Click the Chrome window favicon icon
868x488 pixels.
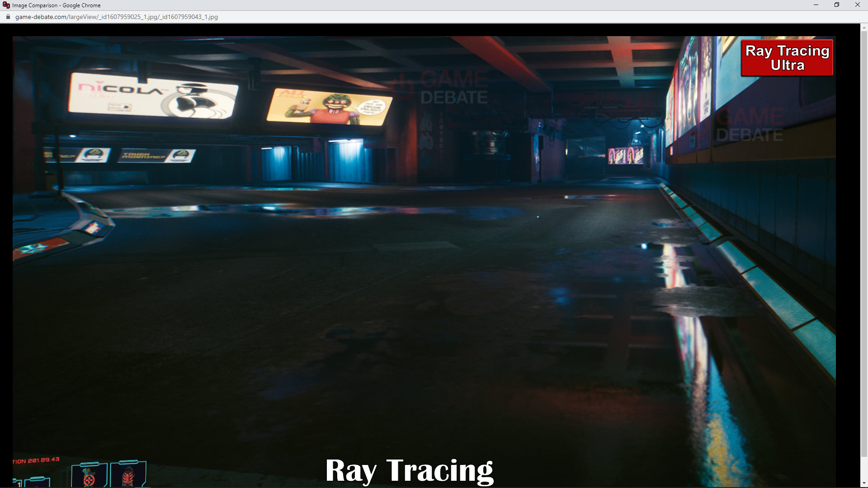[6, 5]
